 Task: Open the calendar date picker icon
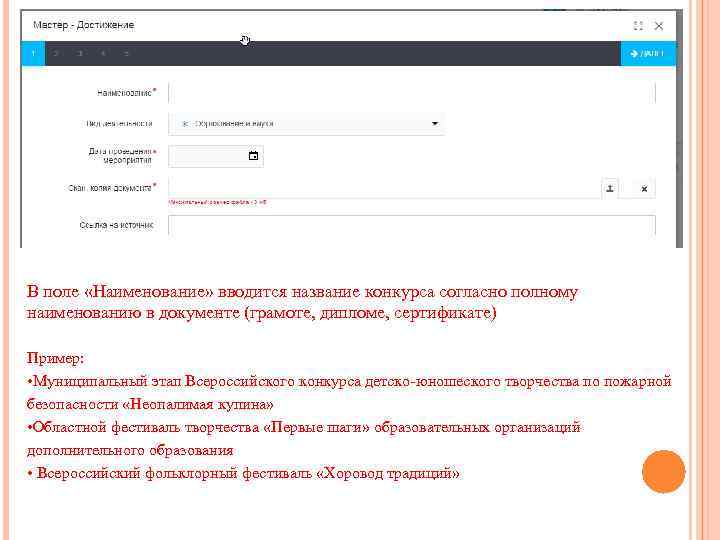click(253, 156)
